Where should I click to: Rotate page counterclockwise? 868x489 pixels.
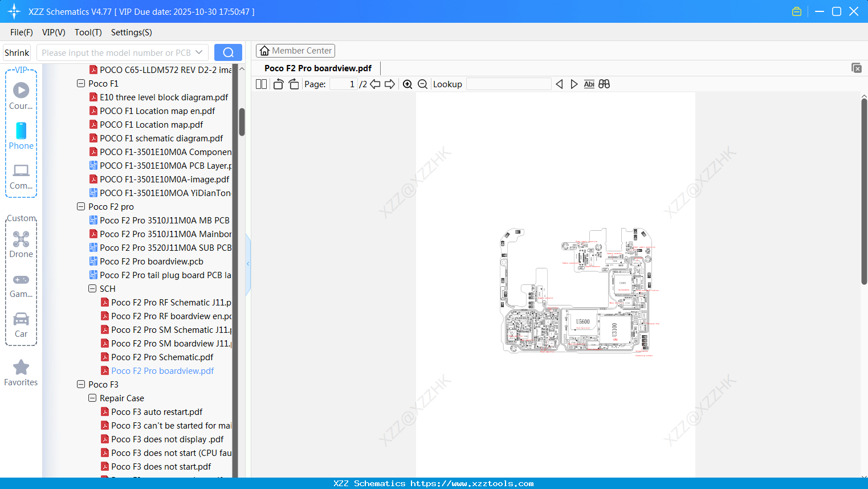coord(278,84)
